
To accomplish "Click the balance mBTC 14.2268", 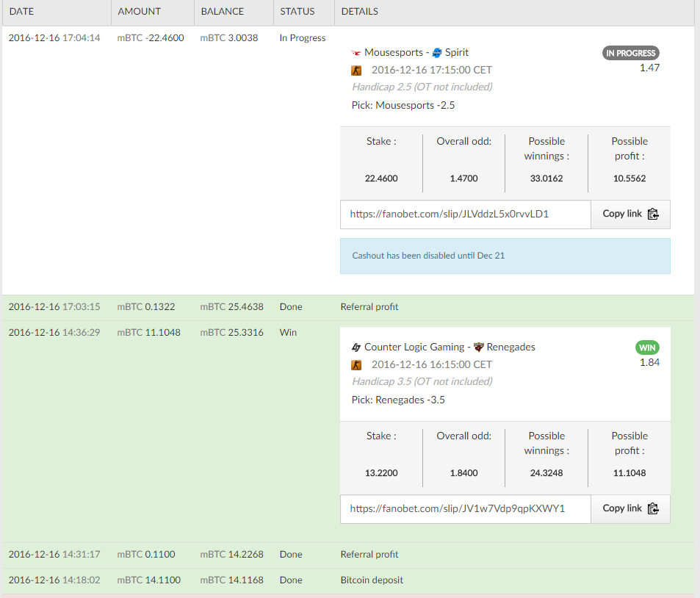I will 231,555.
